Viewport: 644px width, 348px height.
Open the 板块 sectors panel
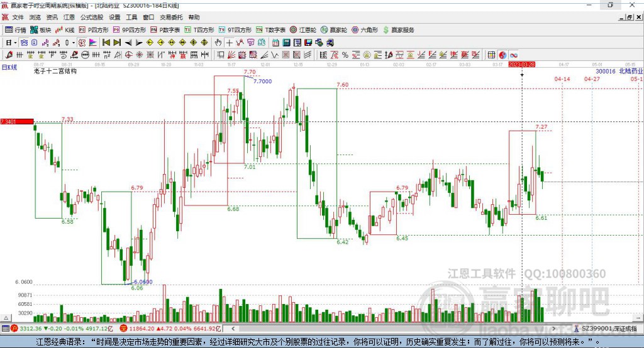(41, 30)
